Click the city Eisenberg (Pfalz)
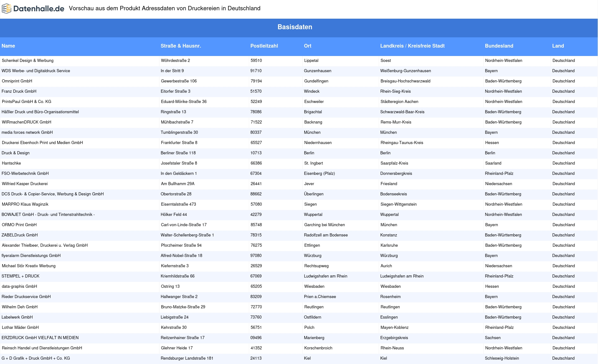Viewport: 598px width, 364px height. click(x=320, y=174)
